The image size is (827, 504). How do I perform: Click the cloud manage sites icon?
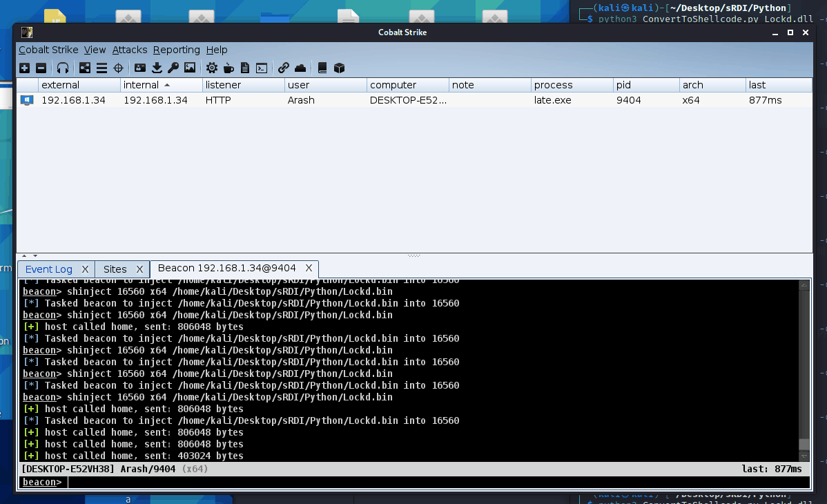[300, 68]
